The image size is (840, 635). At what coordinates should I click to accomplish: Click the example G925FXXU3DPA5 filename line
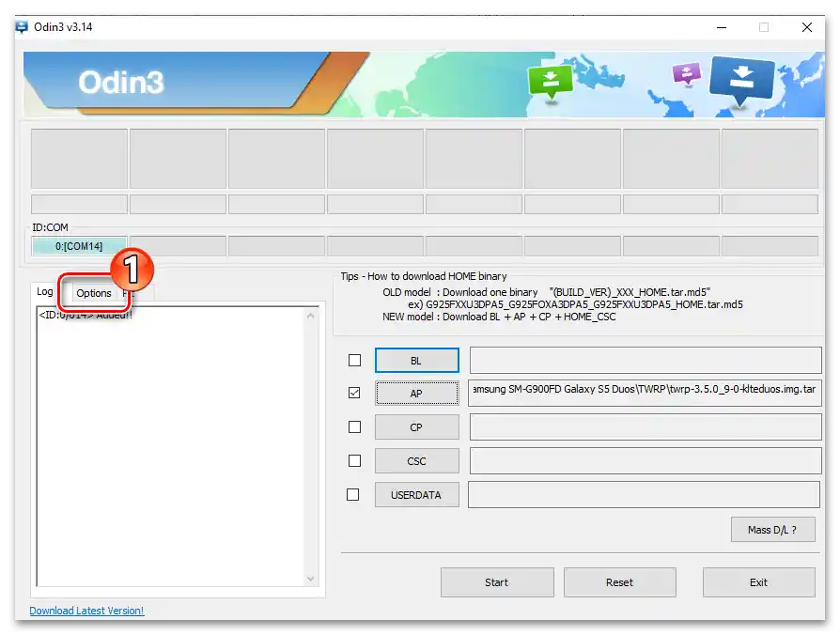(x=575, y=304)
